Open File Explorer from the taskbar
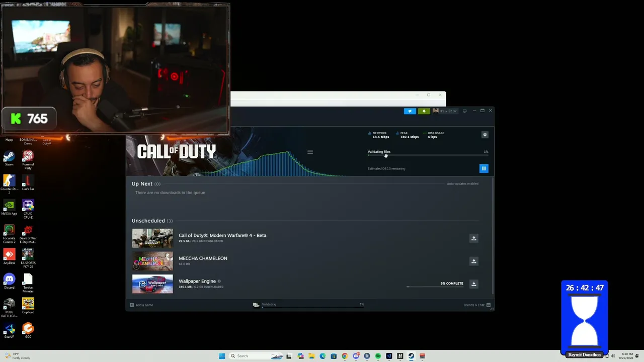Viewport: 644px width, 362px height. pyautogui.click(x=311, y=356)
